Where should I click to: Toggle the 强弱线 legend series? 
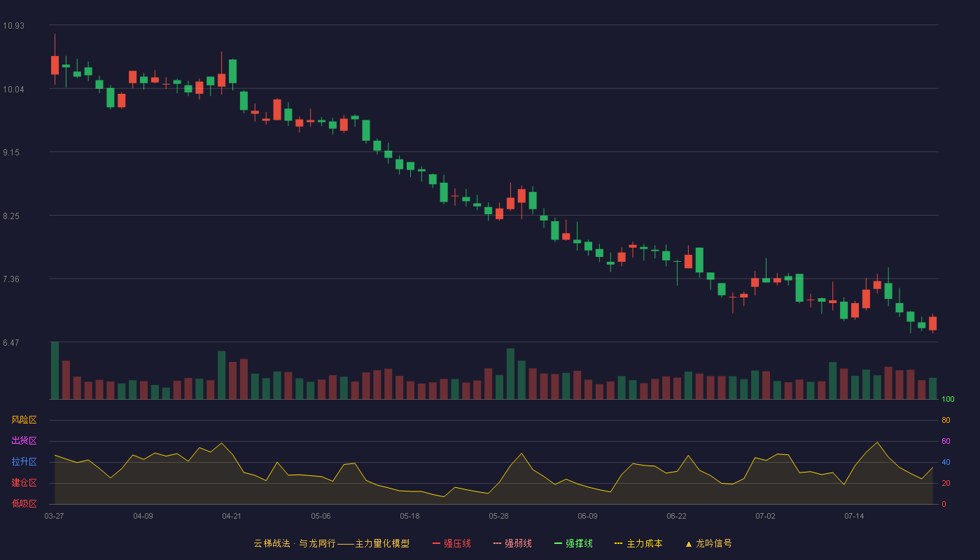click(x=512, y=543)
